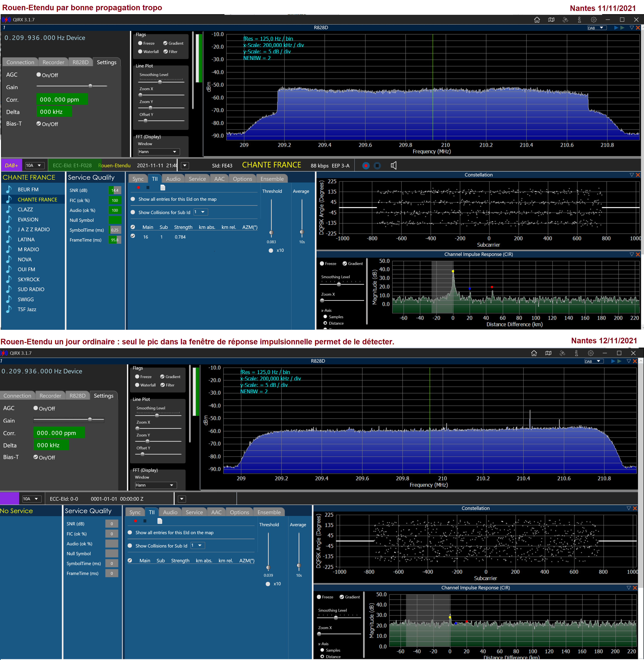Close spectrum panel with orange X, CHANTE FRANCE window
The width and height of the screenshot is (644, 660).
[x=638, y=28]
